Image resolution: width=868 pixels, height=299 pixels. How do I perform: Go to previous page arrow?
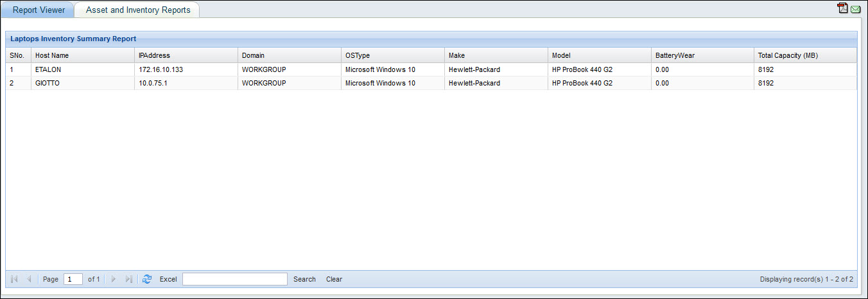(x=29, y=279)
